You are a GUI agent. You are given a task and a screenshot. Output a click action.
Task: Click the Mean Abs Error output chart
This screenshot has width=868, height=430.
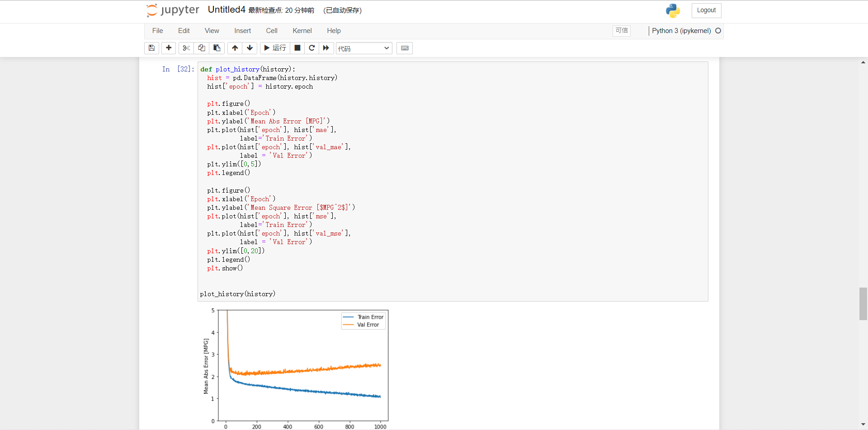pyautogui.click(x=296, y=369)
